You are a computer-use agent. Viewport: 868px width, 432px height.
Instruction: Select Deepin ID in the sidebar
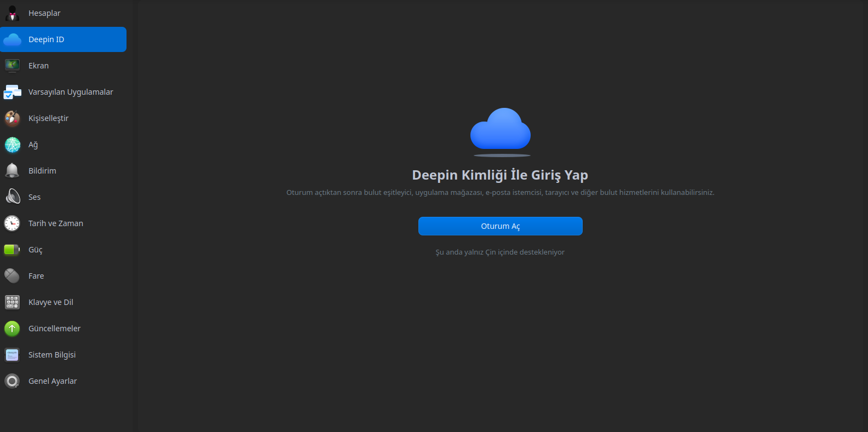point(64,39)
